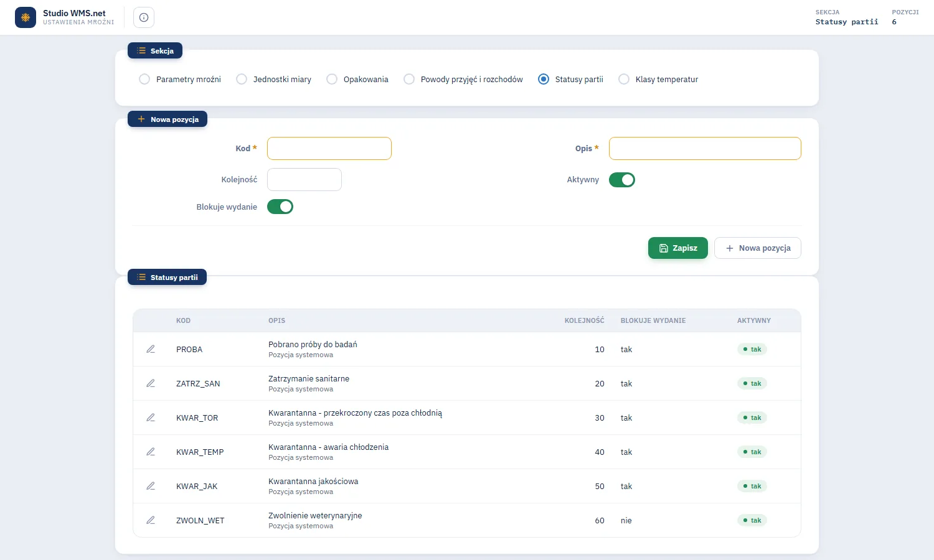Image resolution: width=934 pixels, height=560 pixels.
Task: Click the Sekcja panel header label
Action: click(155, 50)
